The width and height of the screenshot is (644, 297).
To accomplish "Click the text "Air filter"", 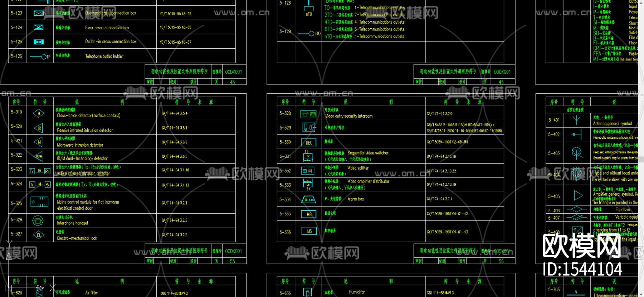I will pyautogui.click(x=92, y=293).
